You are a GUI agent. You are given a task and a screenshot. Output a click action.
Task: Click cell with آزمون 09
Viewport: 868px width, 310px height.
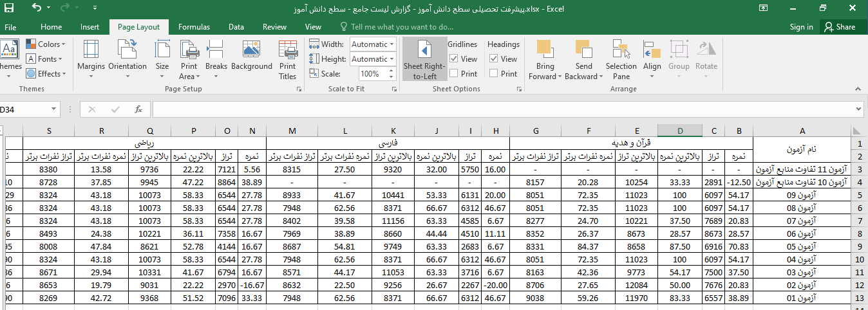(802, 195)
